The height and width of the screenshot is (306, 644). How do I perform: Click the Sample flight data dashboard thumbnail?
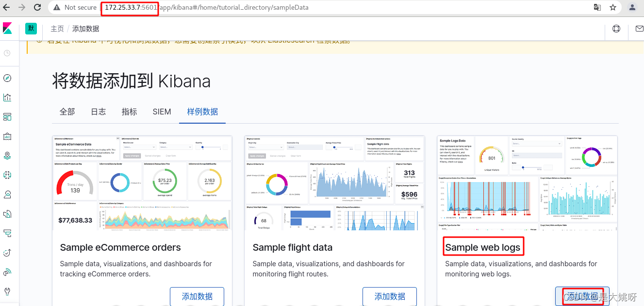click(334, 182)
